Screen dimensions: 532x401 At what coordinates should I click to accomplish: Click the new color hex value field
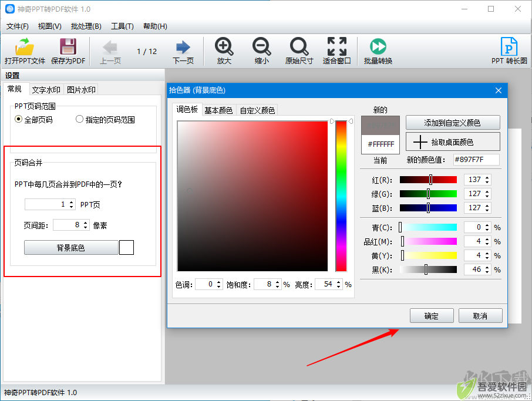pos(476,160)
